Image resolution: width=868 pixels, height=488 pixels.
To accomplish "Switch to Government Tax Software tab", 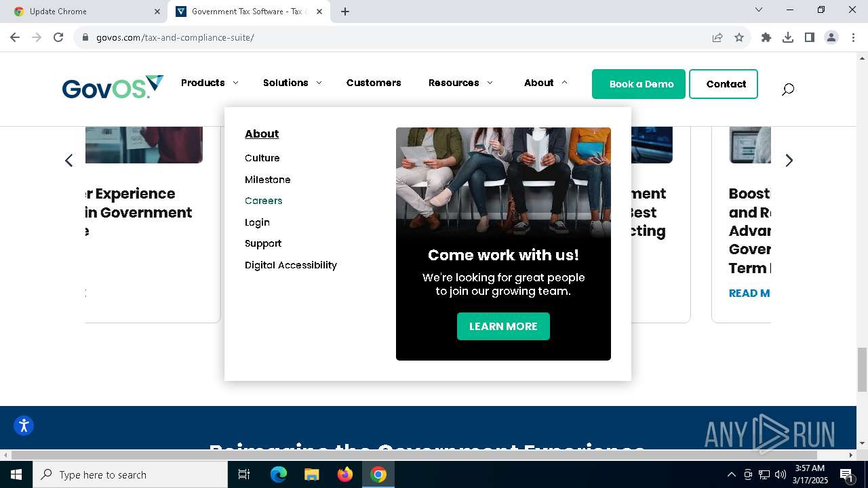I will coord(248,12).
